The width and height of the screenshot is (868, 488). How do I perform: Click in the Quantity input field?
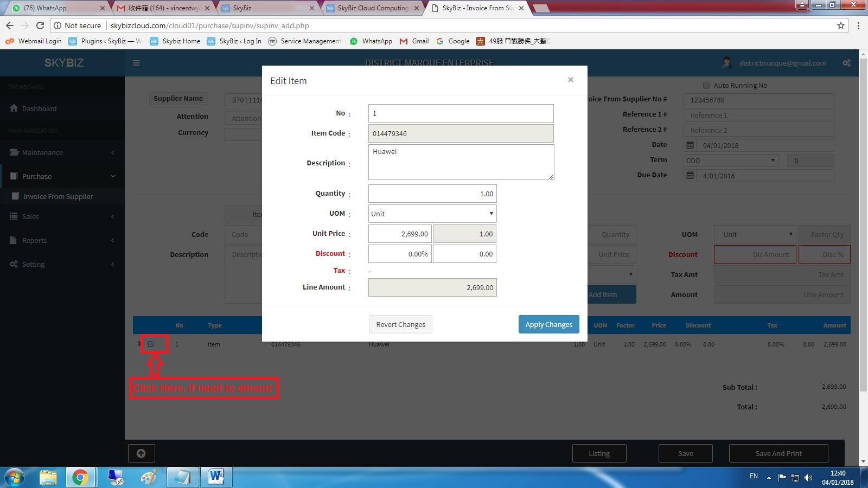coord(432,194)
